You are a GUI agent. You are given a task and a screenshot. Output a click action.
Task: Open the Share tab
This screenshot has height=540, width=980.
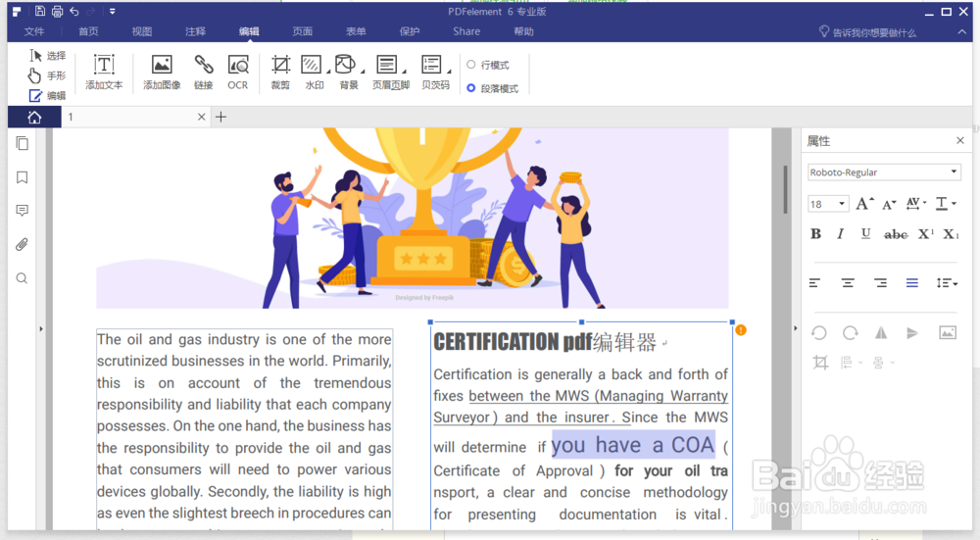pyautogui.click(x=466, y=31)
